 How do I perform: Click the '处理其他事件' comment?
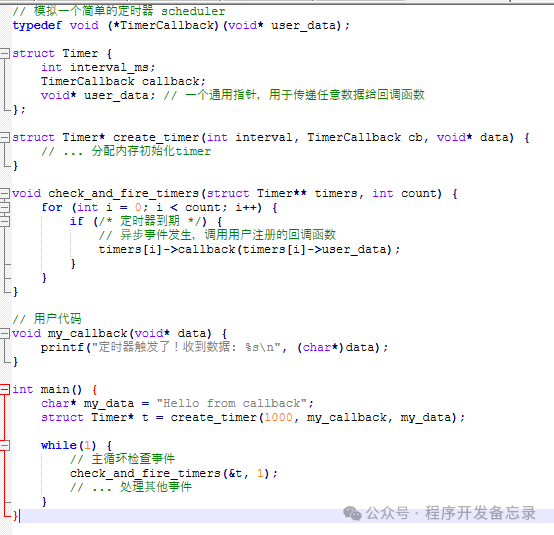(x=131, y=487)
